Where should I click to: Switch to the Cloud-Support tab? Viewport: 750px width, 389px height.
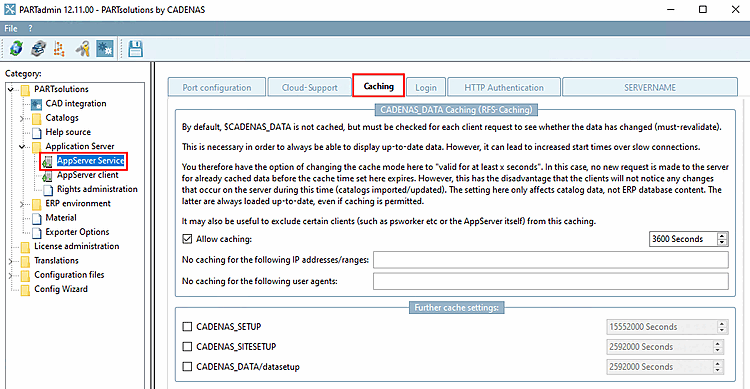pos(309,88)
